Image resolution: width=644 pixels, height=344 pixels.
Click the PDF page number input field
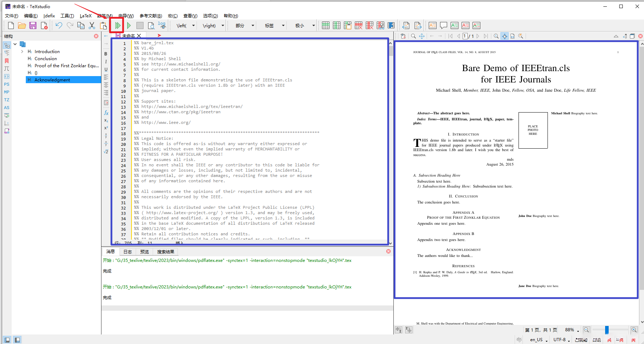pos(465,36)
